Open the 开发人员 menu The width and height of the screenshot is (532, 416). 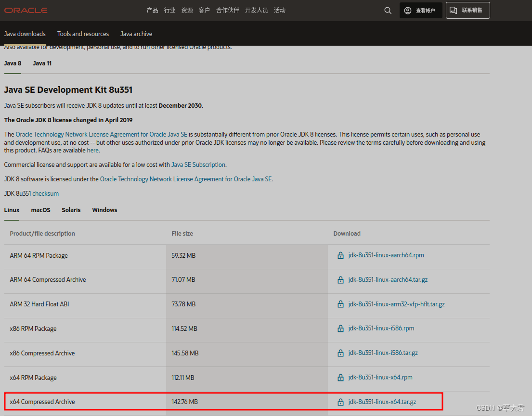pyautogui.click(x=257, y=11)
